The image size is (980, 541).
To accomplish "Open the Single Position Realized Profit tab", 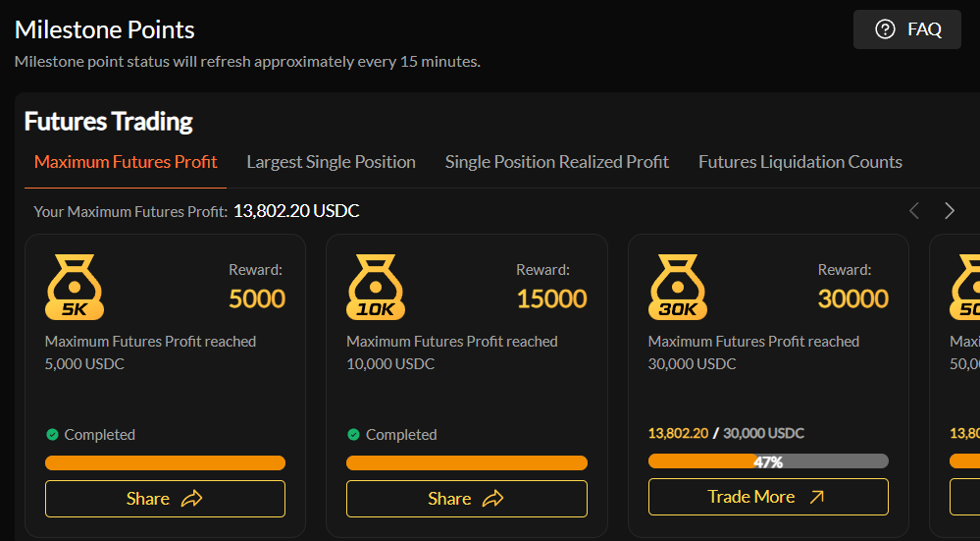I will 557,162.
